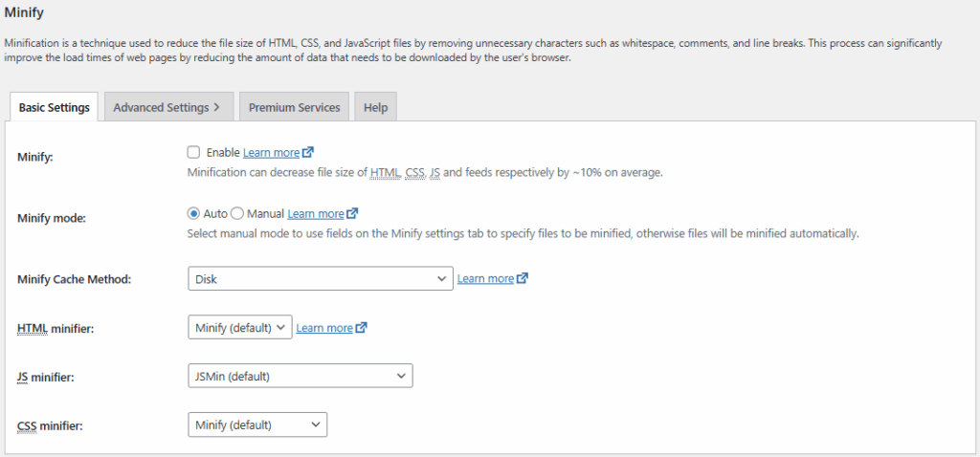Expand the CSS minifier dropdown
The image size is (980, 457).
point(257,424)
